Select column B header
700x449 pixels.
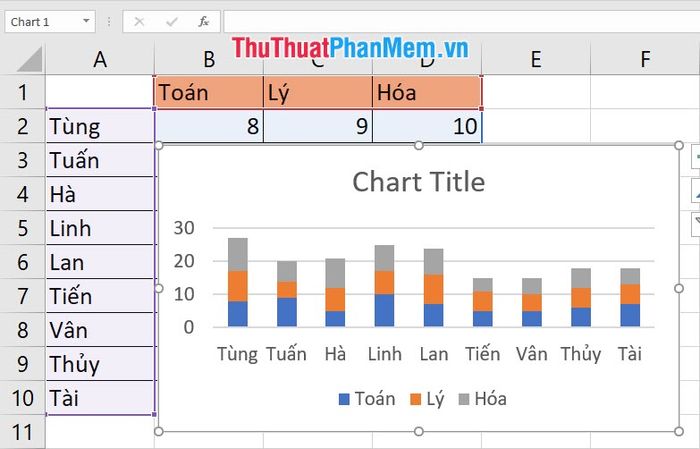tap(209, 59)
